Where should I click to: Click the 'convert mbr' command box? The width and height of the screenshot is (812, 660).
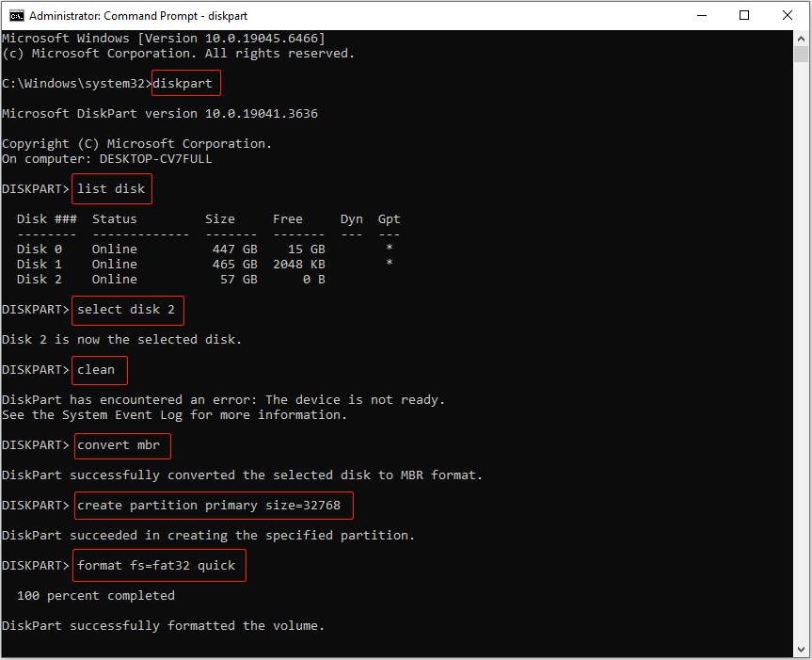pos(122,444)
